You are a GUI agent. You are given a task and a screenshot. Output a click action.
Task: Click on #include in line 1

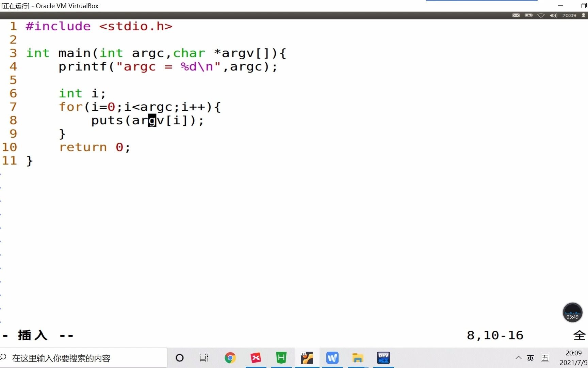click(x=58, y=26)
